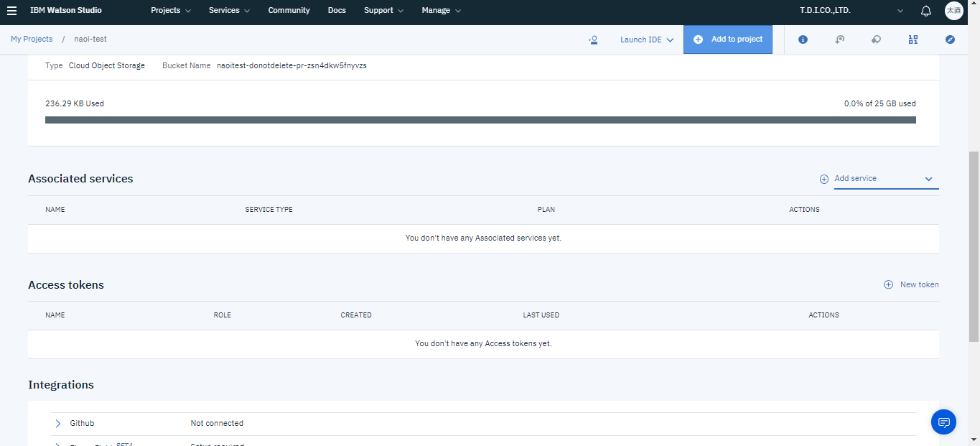980x446 pixels.
Task: Open the Services menu
Action: [229, 11]
